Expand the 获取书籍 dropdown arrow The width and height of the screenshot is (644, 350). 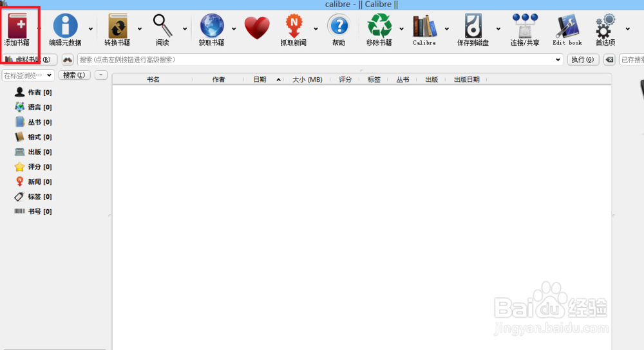pos(234,29)
